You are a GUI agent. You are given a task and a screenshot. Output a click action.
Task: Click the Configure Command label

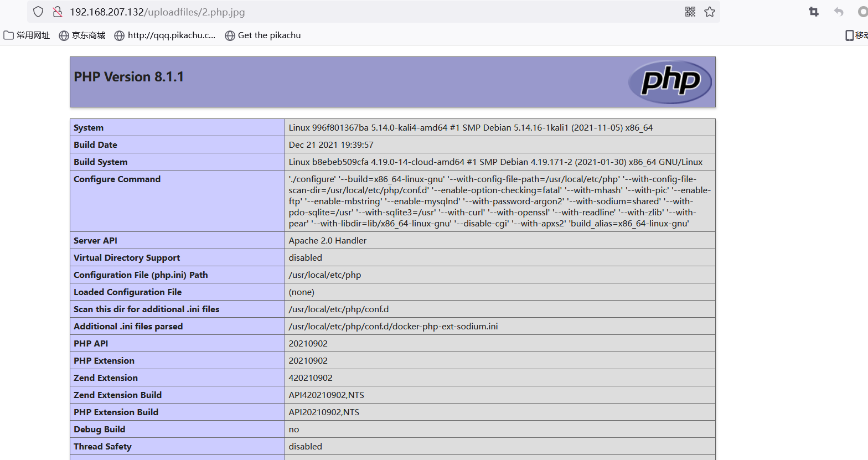coord(117,179)
